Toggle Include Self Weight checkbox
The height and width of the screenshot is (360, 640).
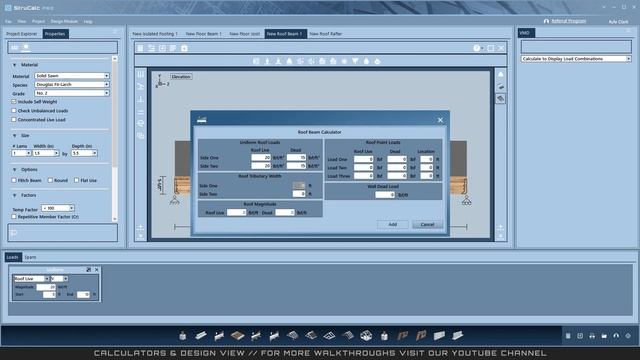tap(14, 102)
